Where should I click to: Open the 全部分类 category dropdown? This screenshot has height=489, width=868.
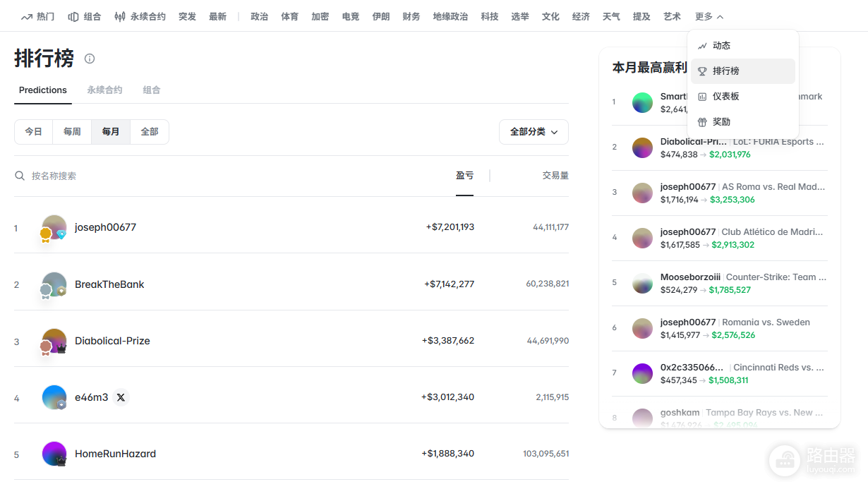click(534, 132)
